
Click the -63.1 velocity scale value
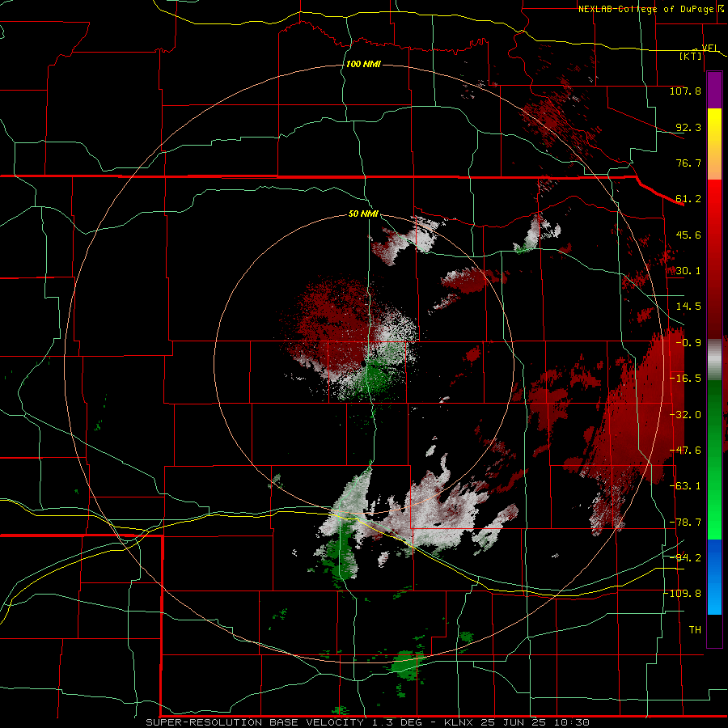point(685,486)
